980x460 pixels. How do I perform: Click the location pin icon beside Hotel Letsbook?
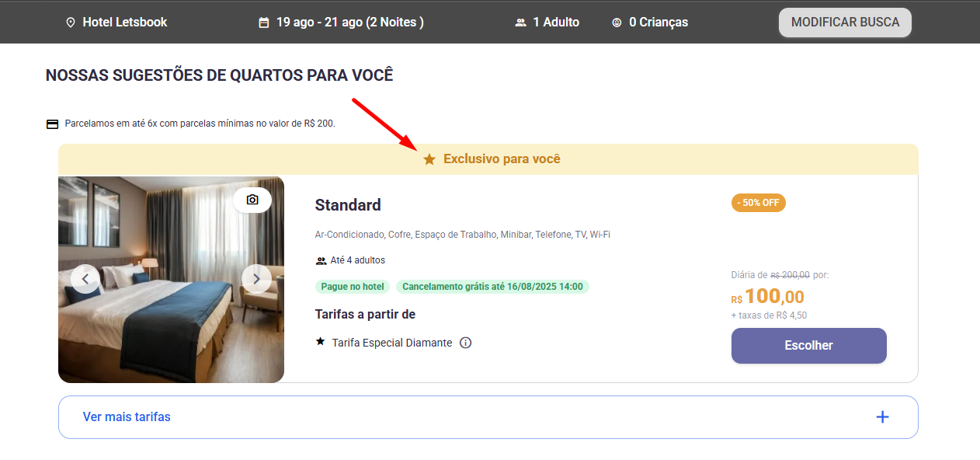point(71,23)
